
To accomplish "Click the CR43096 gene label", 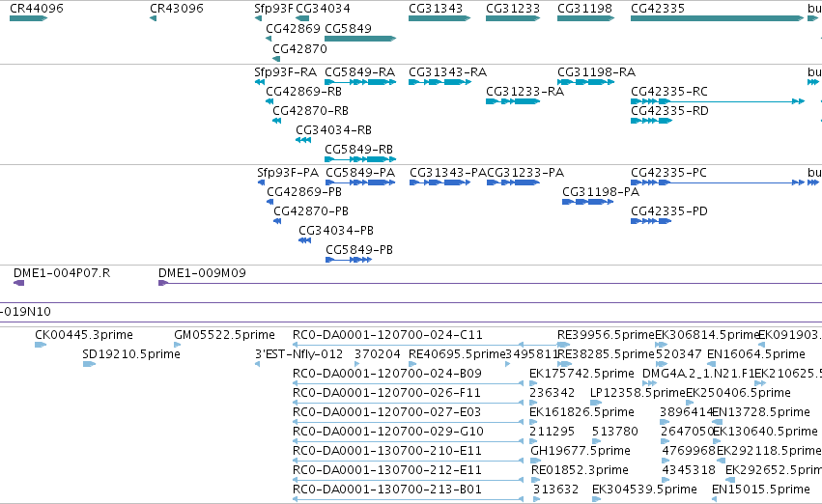I will coord(177,9).
